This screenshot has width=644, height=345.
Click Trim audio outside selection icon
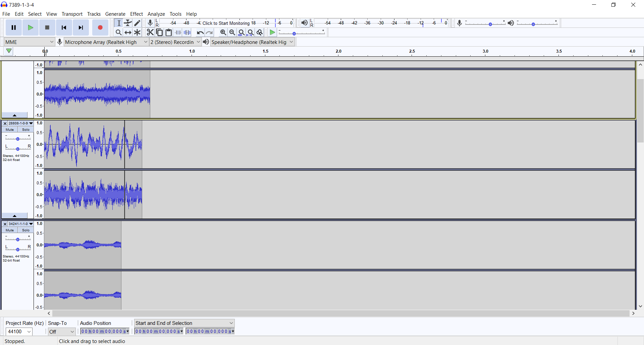coord(178,33)
